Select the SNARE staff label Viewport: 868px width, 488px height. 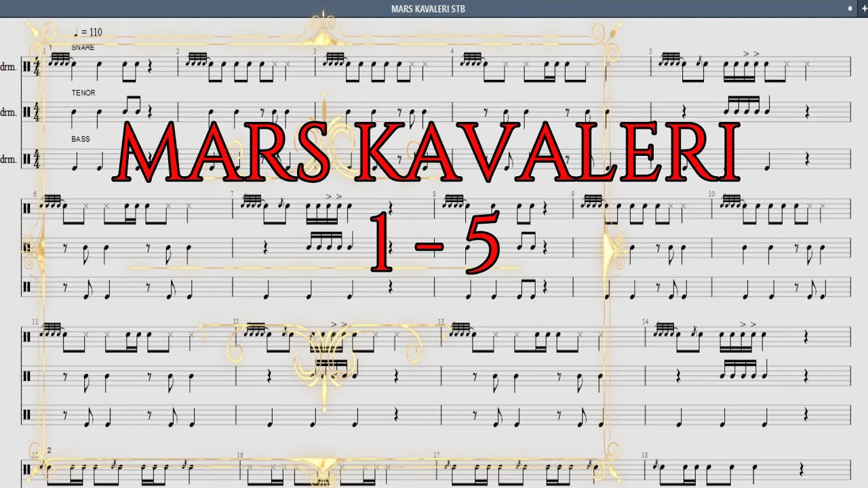click(83, 47)
